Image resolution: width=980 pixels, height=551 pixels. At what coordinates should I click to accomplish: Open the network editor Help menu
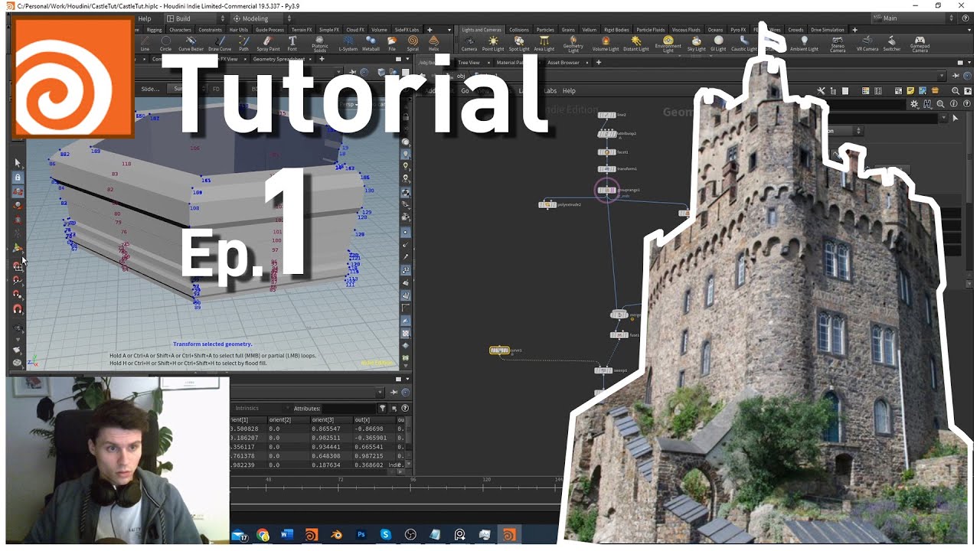click(569, 90)
